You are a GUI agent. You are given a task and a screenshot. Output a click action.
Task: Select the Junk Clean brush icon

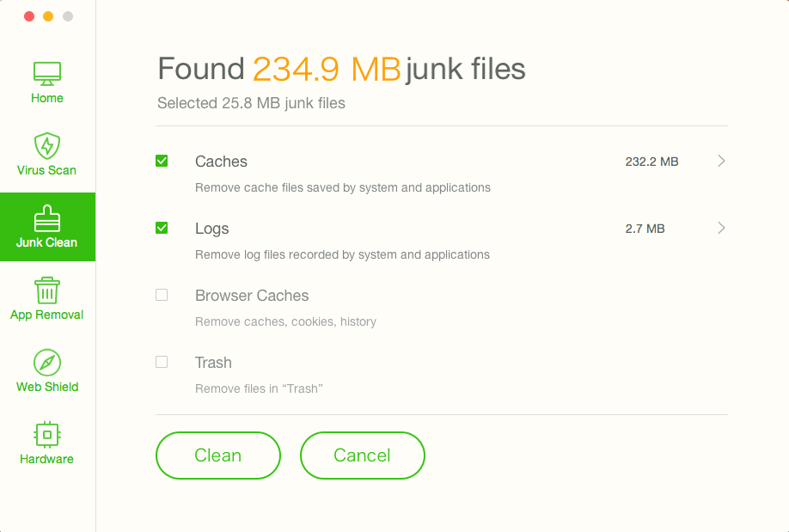pyautogui.click(x=47, y=218)
